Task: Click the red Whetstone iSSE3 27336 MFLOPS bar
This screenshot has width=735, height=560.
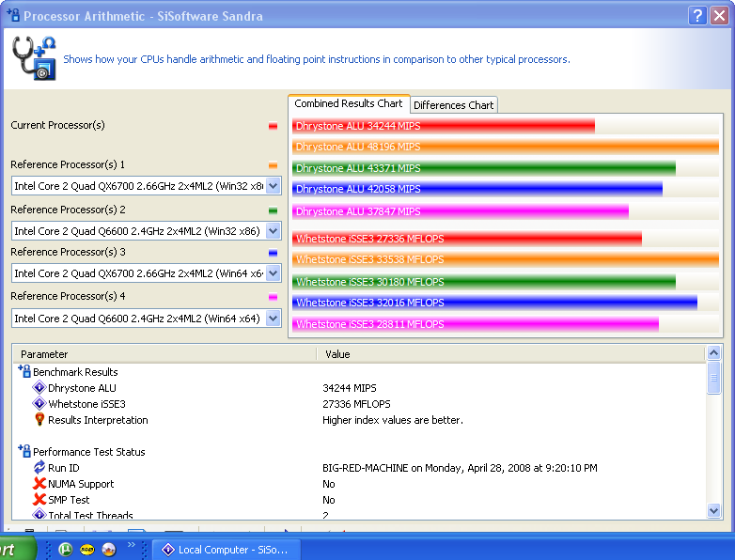Action: [x=467, y=239]
